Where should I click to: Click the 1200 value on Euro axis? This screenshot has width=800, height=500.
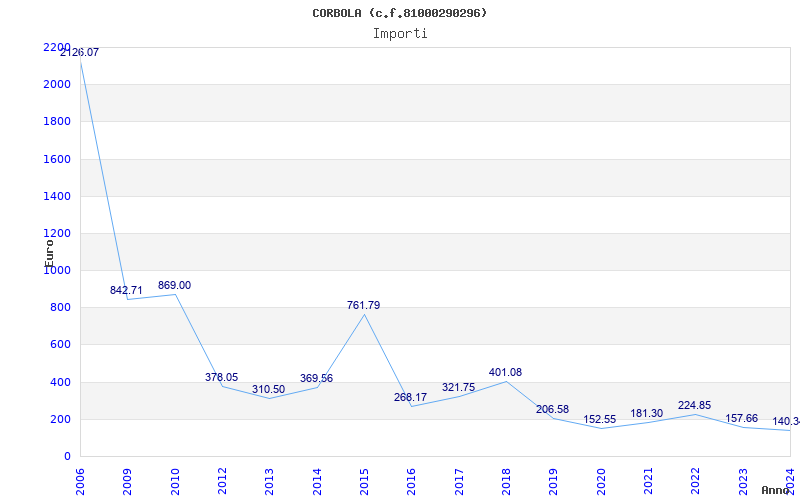point(57,234)
